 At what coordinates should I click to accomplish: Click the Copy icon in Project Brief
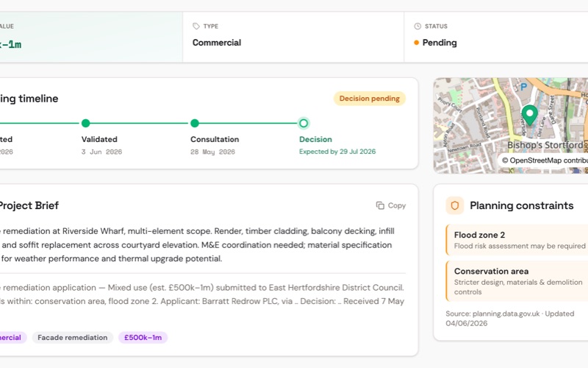[380, 205]
